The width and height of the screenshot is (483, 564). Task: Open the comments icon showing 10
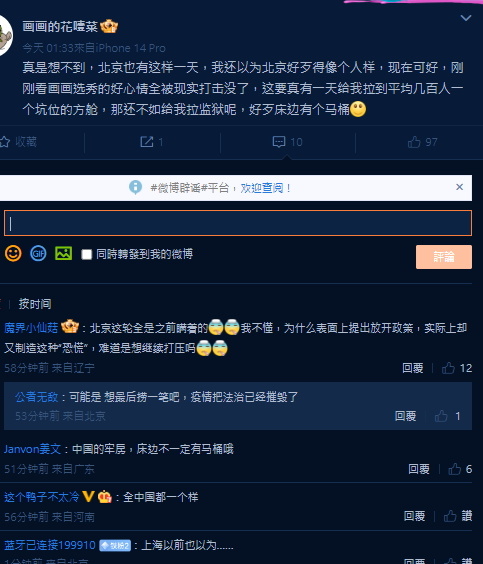(x=287, y=142)
